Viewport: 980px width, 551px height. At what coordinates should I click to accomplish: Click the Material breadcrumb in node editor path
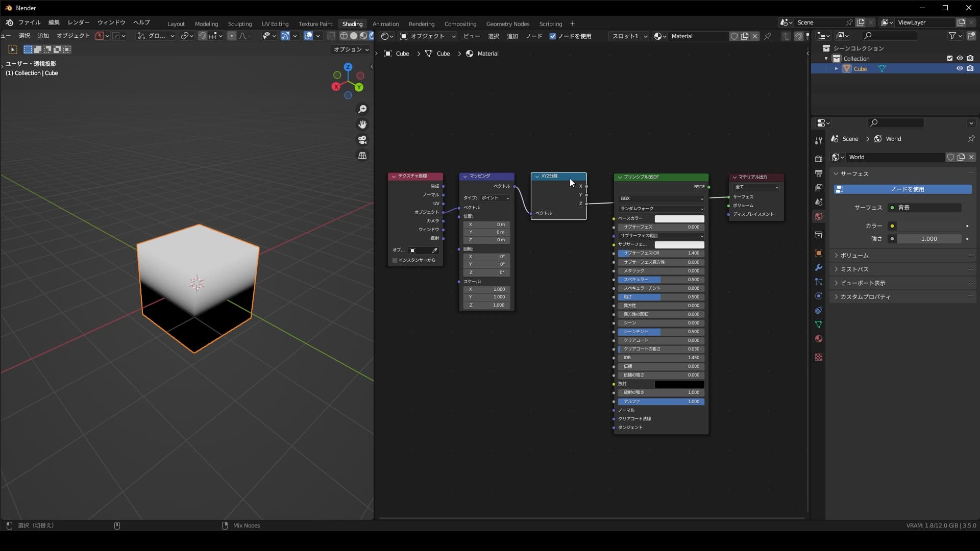487,54
